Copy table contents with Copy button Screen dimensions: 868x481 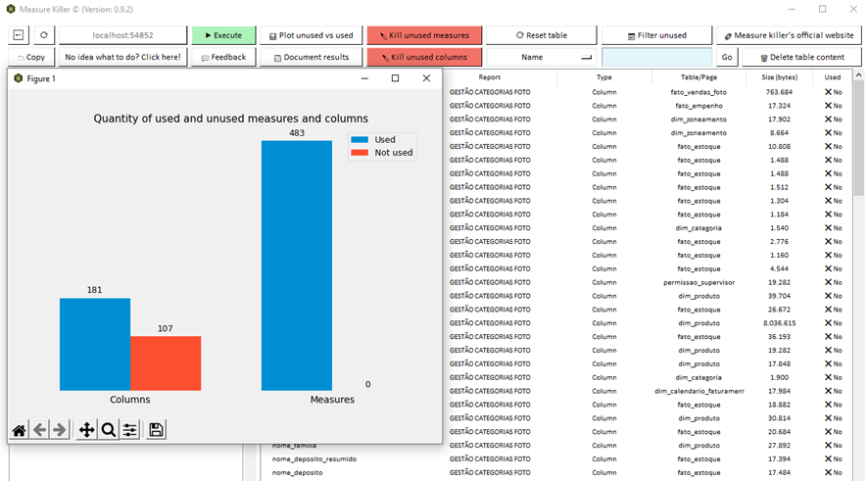coord(31,57)
